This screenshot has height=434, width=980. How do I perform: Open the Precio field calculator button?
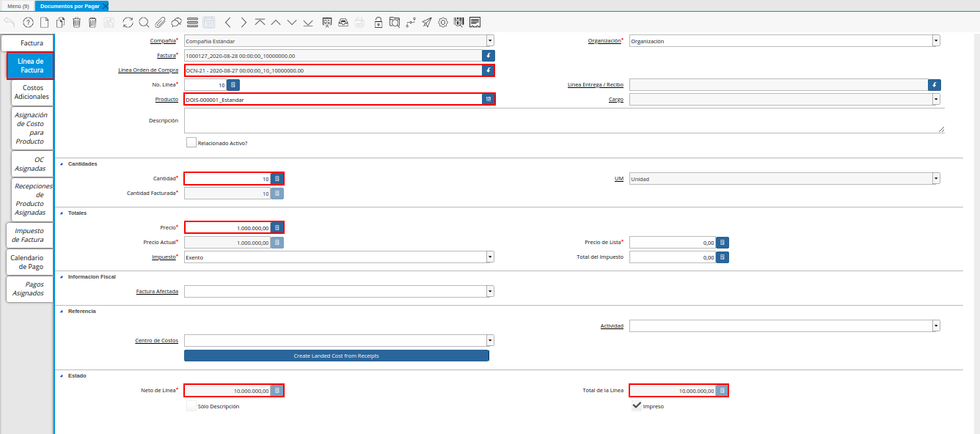coord(277,228)
